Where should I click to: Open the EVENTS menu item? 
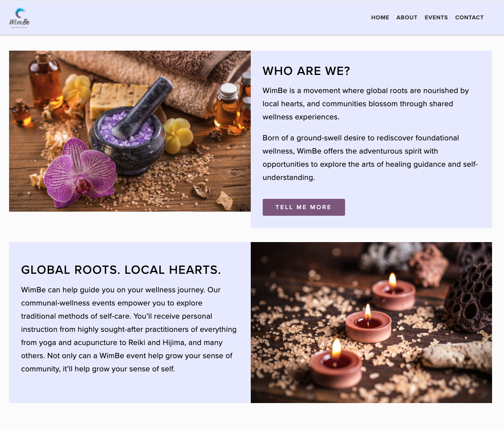[x=436, y=17]
